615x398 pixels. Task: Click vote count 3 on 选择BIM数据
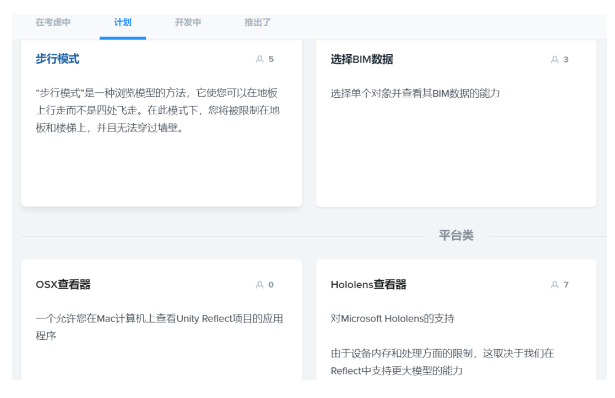[566, 60]
